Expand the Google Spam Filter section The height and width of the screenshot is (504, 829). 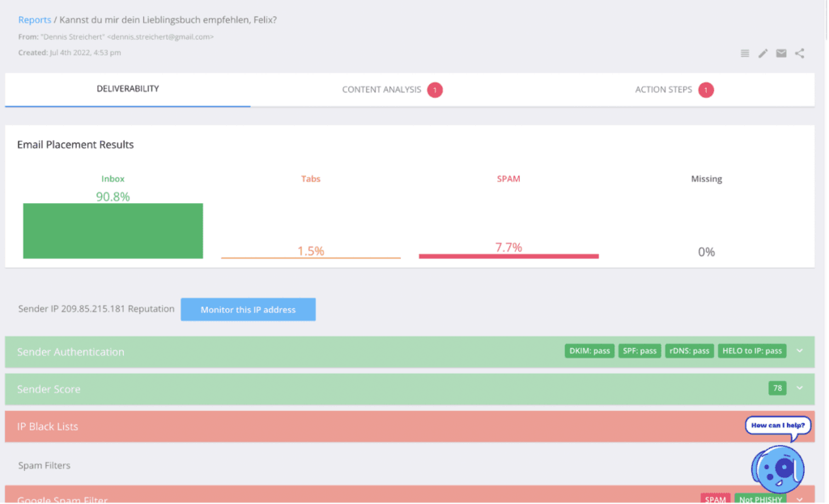tap(799, 499)
